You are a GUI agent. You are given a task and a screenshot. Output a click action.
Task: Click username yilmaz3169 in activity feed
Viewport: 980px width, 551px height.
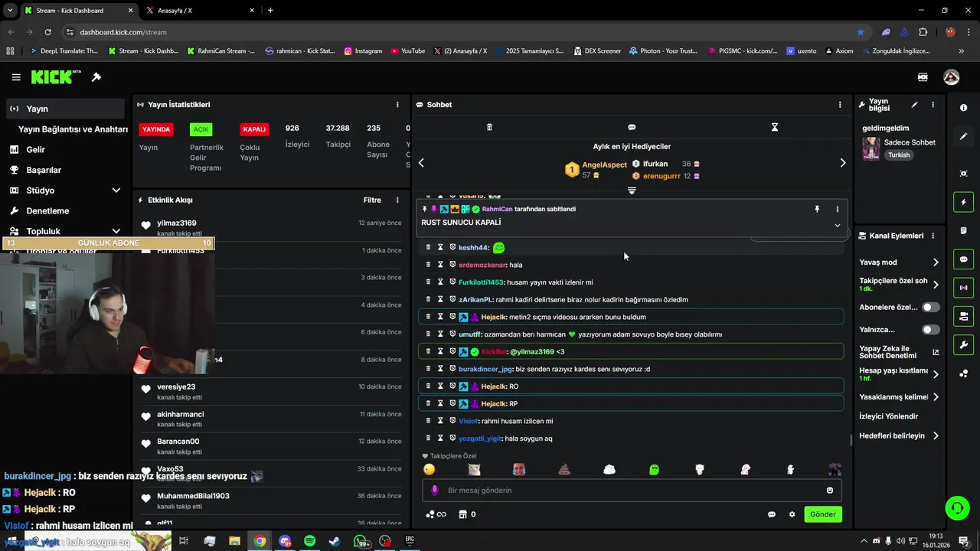coord(177,223)
